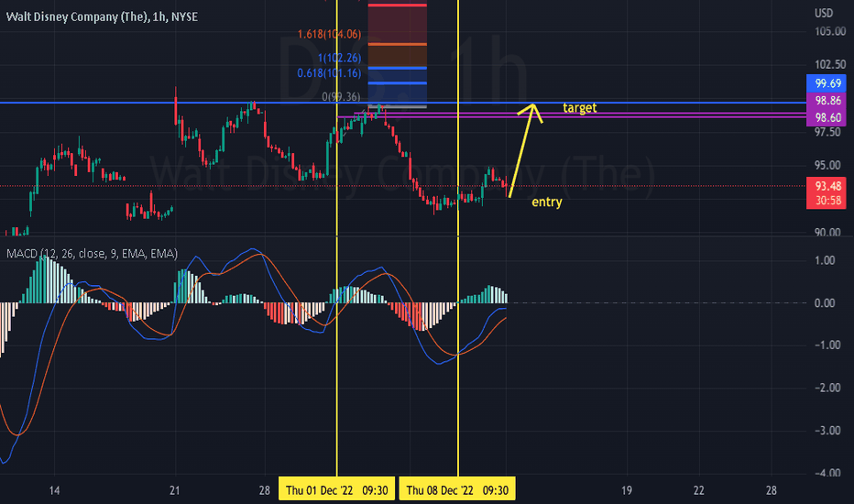854x504 pixels.
Task: Open the MACD (12, 26, close, 9, EMA, EMA) legend
Action: tap(92, 253)
